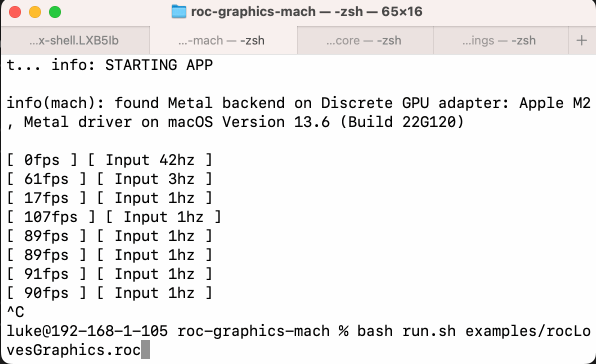Open the "ings — -zsh" tab
Image resolution: width=596 pixels, height=364 pixels.
(x=501, y=40)
